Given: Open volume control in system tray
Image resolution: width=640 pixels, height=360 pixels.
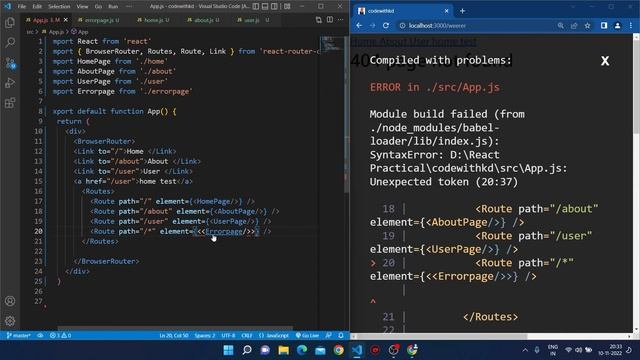Looking at the screenshot, I should 578,350.
